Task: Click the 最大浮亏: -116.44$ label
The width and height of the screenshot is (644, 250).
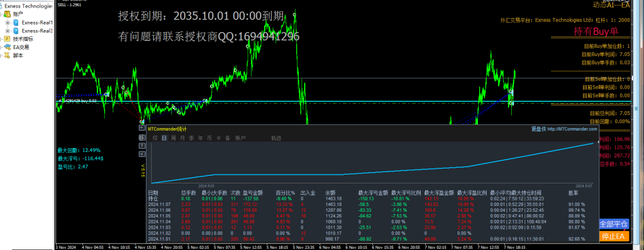Action: point(80,158)
